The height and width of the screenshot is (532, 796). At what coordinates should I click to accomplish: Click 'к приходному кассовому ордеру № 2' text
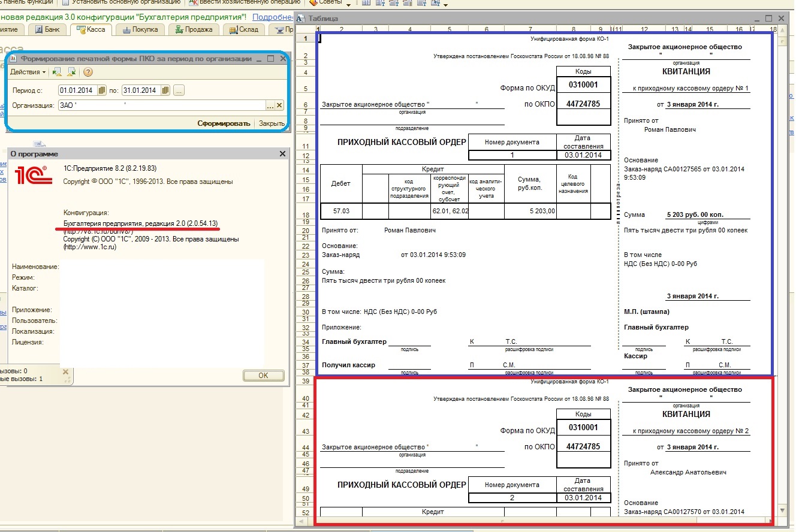tap(692, 431)
